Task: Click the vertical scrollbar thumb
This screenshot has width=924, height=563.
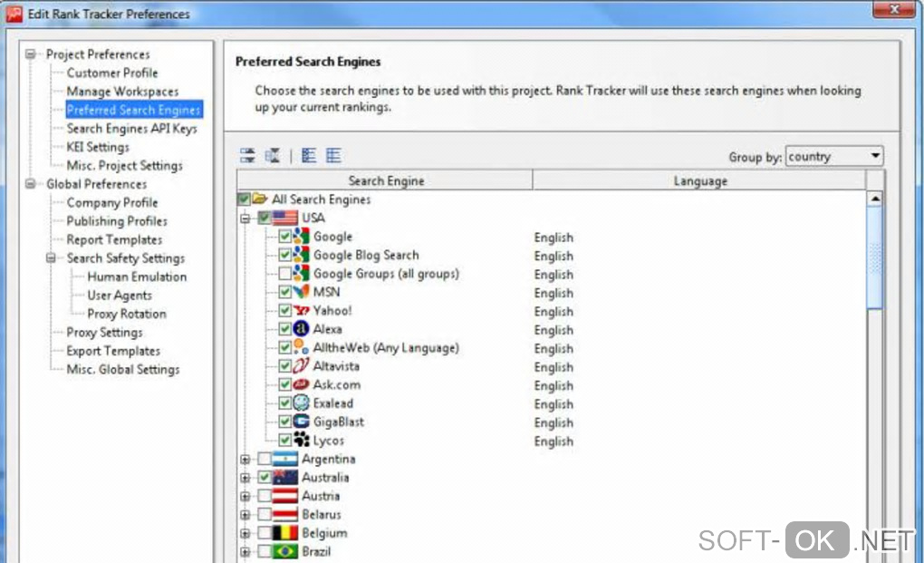Action: click(875, 257)
